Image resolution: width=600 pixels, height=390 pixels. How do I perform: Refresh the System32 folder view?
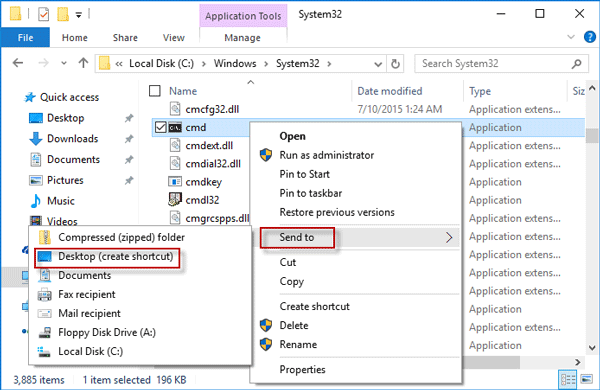click(395, 64)
